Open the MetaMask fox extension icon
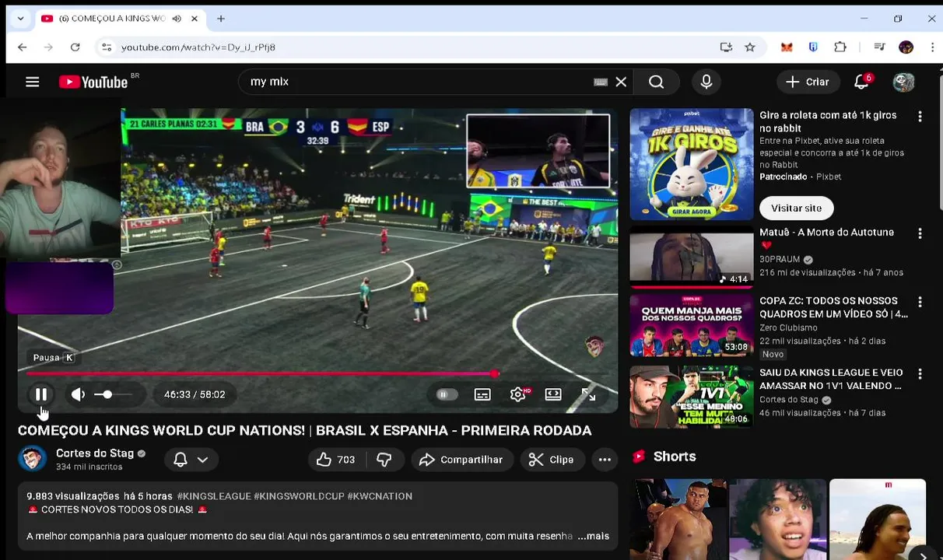This screenshot has width=943, height=560. 787,47
